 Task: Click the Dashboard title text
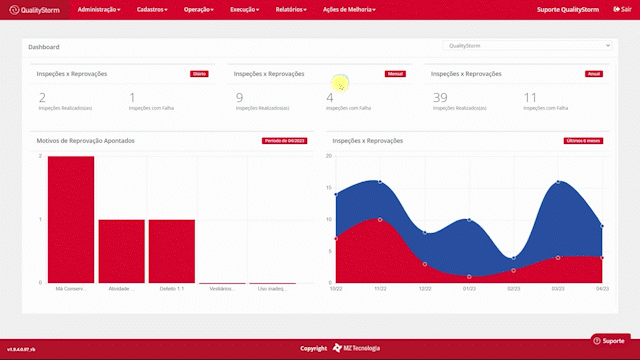(x=44, y=47)
